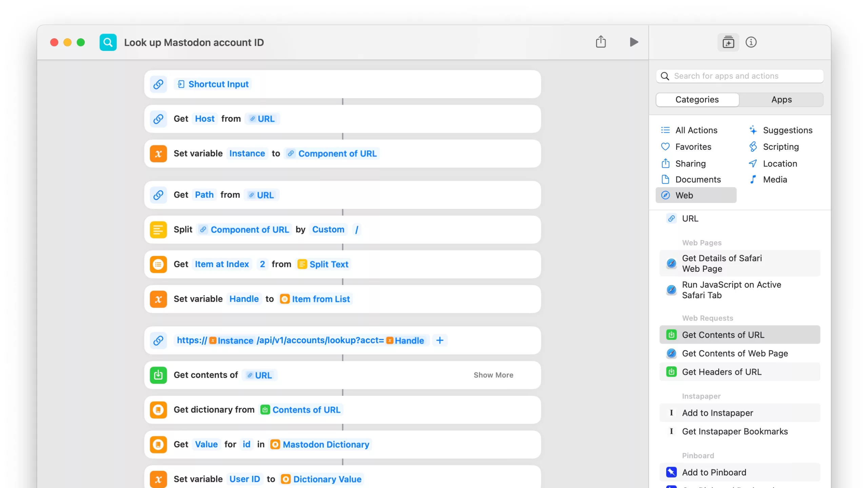The width and height of the screenshot is (868, 488).
Task: Select Scripting category
Action: click(774, 147)
